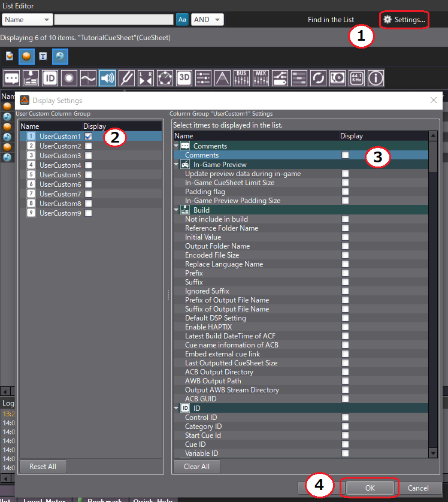
Task: Select the waveform curve column group icon
Action: (88, 78)
